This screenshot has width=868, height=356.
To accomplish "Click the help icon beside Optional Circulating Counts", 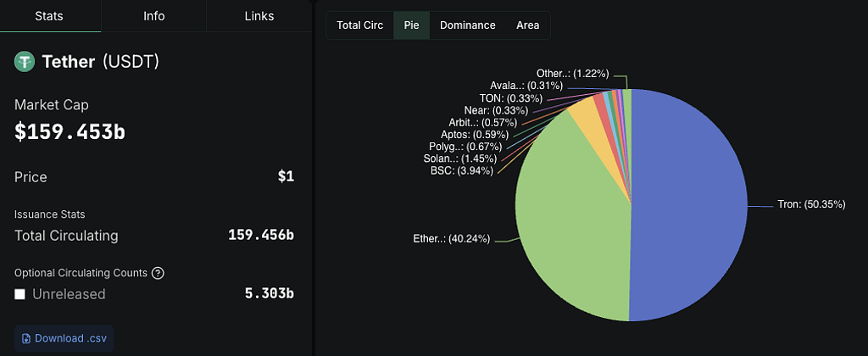I will pyautogui.click(x=158, y=273).
